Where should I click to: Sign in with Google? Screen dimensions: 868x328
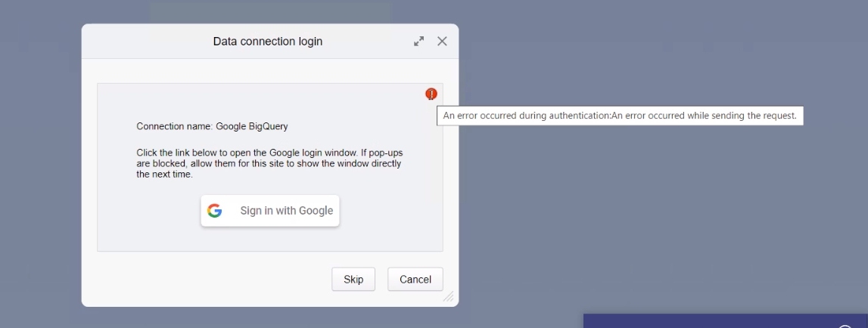coord(270,211)
